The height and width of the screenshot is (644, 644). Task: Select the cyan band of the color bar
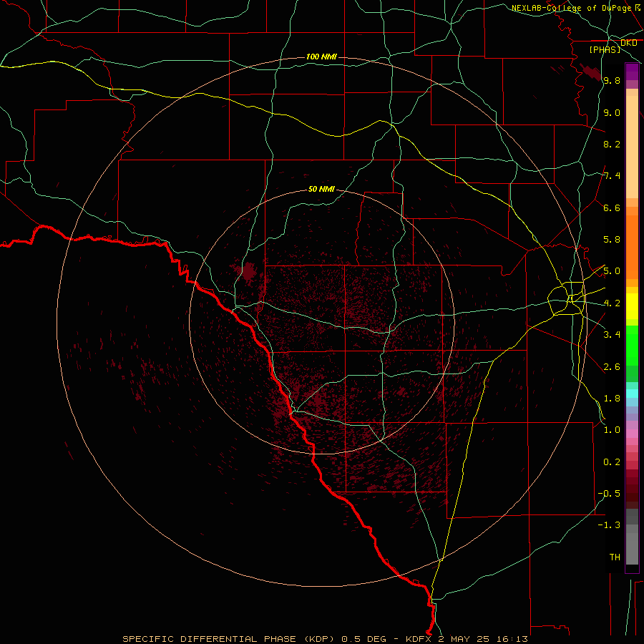[x=632, y=394]
